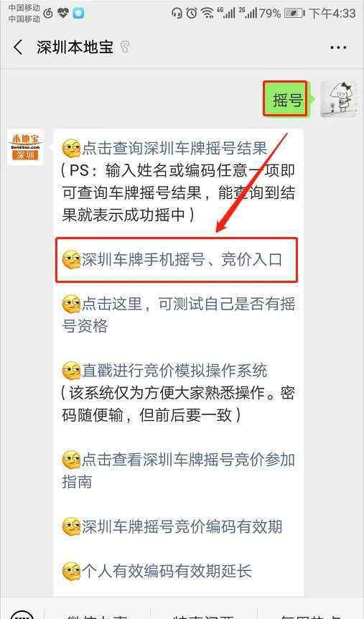Tap the keyboard toggle icon at bottom left
Viewport: 364px width, 619px height.
click(x=22, y=615)
